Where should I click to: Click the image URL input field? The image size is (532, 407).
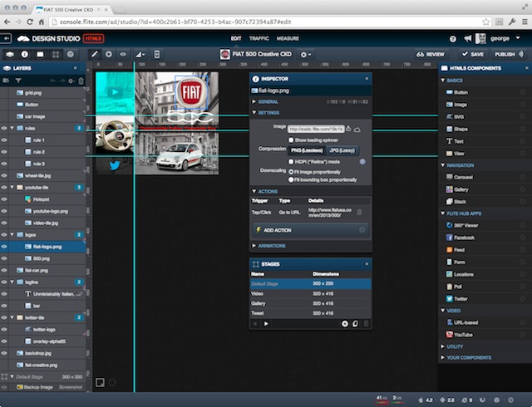click(316, 129)
